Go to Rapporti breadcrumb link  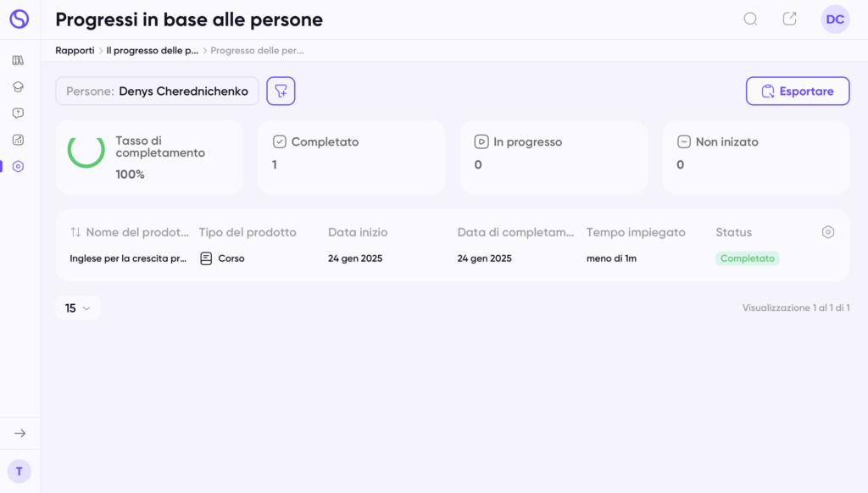point(75,50)
